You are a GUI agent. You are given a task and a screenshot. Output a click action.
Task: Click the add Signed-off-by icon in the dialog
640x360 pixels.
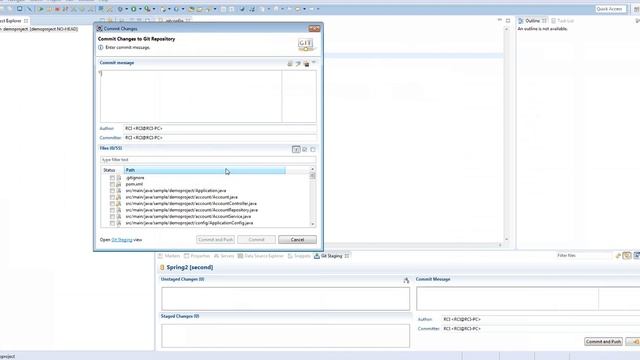click(298, 64)
